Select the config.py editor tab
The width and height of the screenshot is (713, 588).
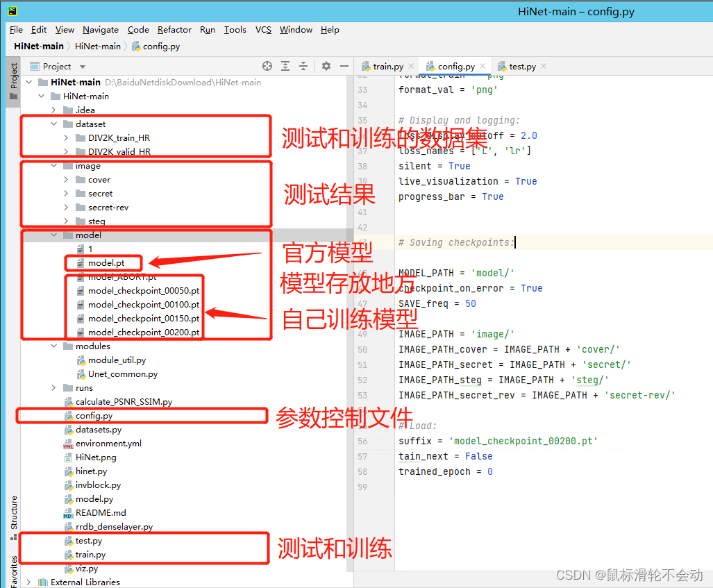click(455, 67)
